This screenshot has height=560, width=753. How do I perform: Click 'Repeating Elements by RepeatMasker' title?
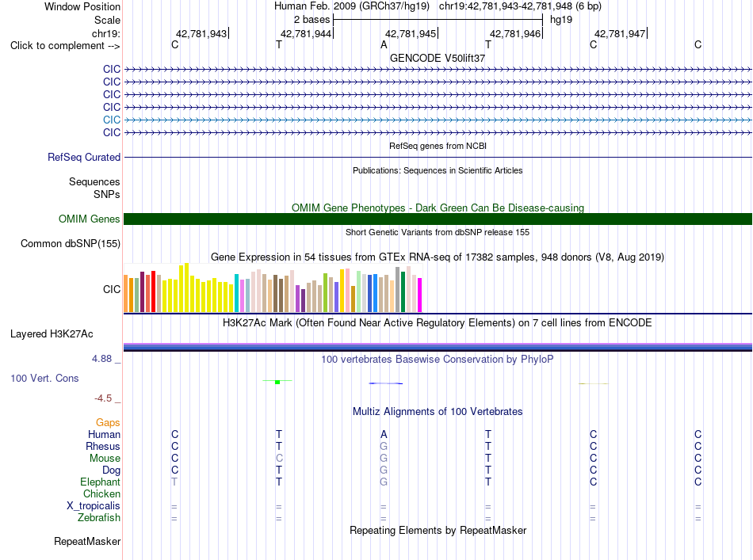[438, 530]
